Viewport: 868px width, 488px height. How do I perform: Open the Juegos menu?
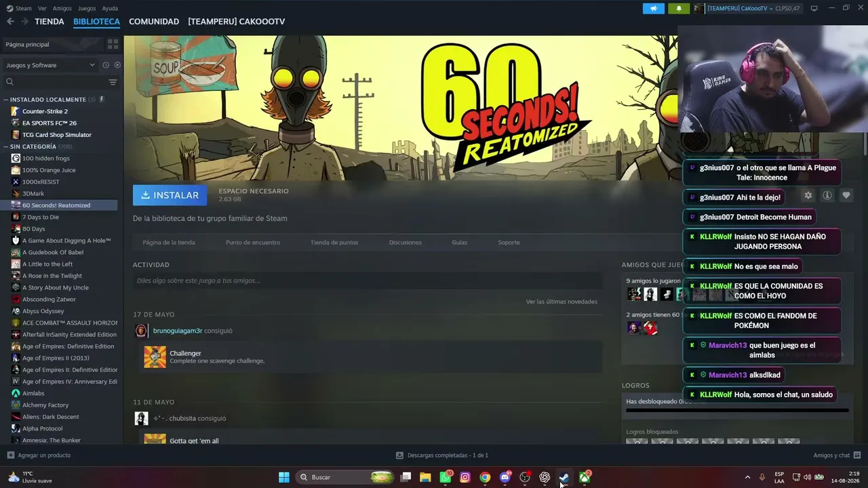pyautogui.click(x=87, y=8)
